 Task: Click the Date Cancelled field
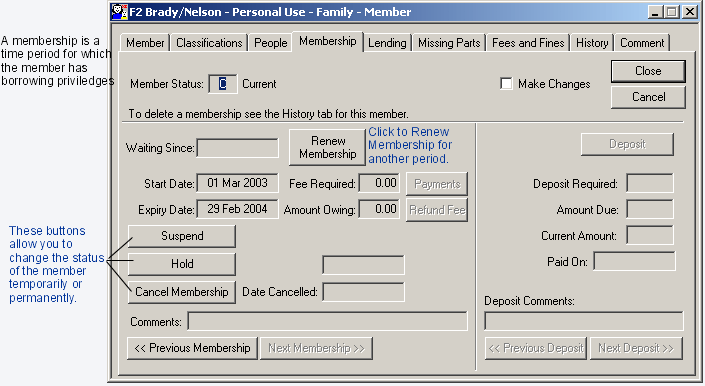363,292
